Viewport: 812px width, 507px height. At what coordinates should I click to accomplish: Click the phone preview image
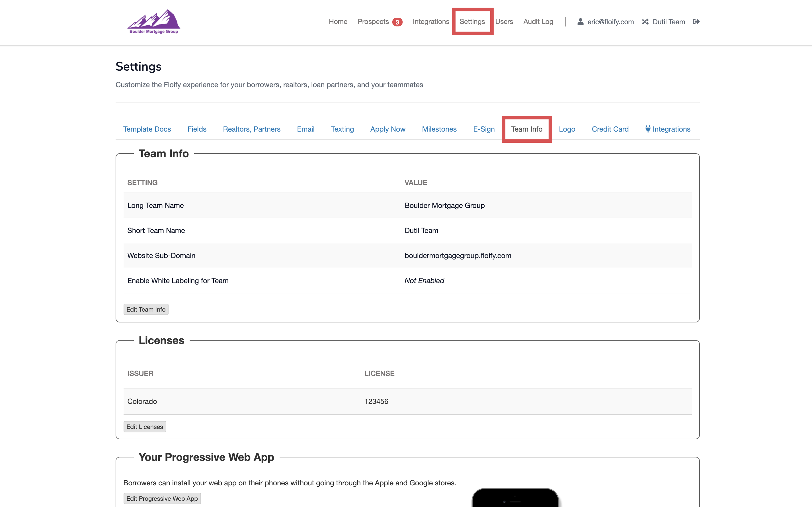point(515,497)
